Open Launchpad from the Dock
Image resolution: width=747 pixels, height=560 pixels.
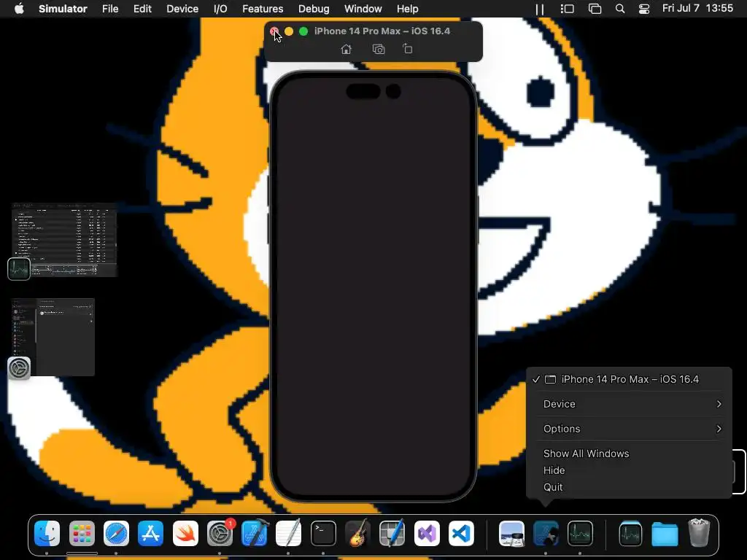[82, 533]
